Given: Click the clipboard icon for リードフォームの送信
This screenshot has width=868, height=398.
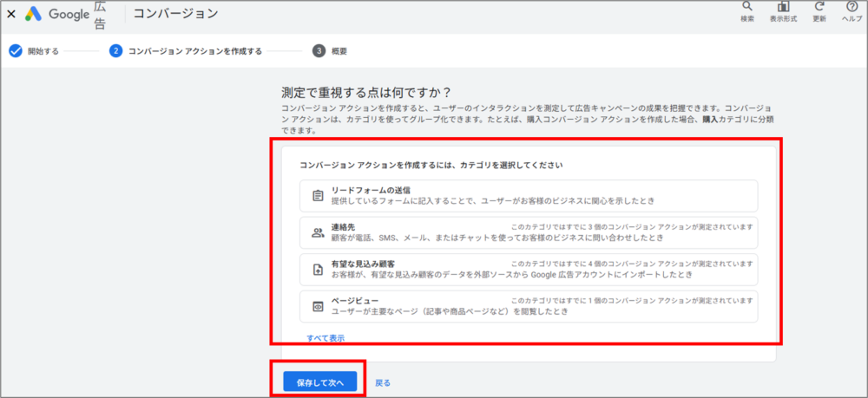Looking at the screenshot, I should [x=318, y=195].
